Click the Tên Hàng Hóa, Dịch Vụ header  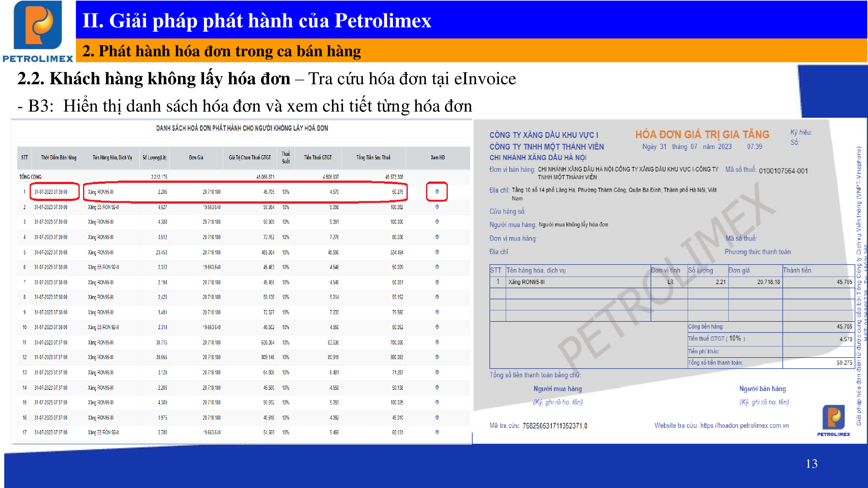coord(112,157)
